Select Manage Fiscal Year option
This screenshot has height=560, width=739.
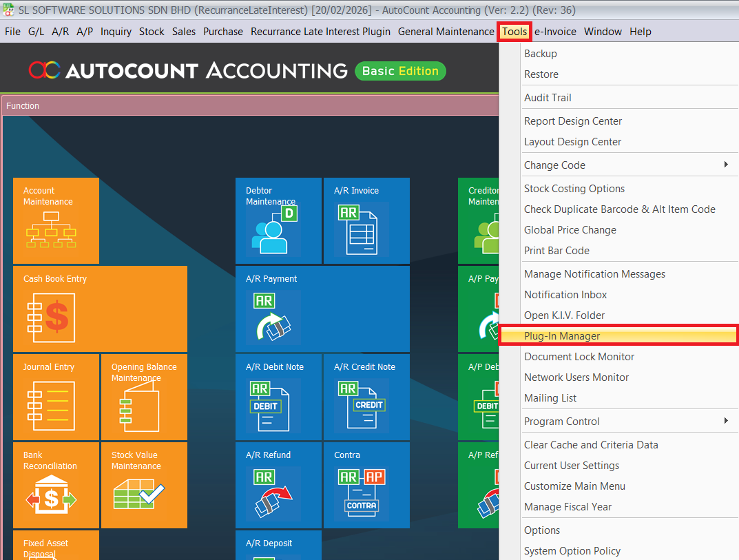click(568, 507)
